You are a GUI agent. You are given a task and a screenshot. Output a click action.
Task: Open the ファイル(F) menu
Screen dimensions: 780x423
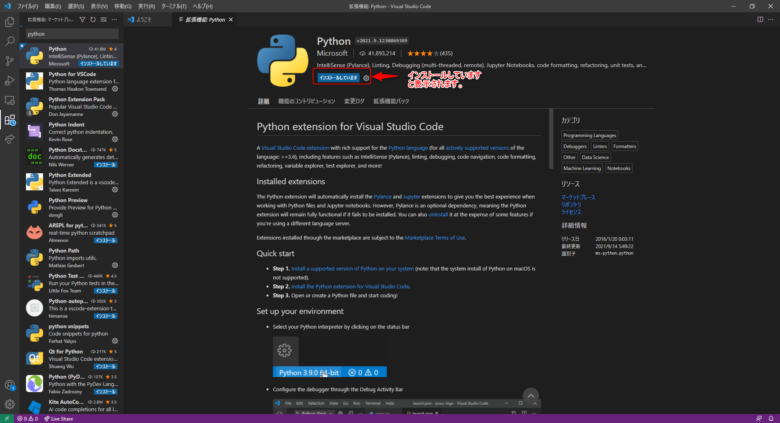[27, 6]
